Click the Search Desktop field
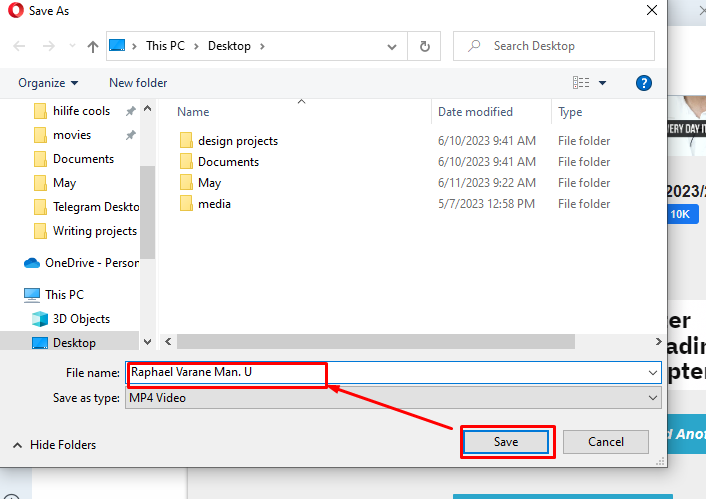 pos(554,46)
